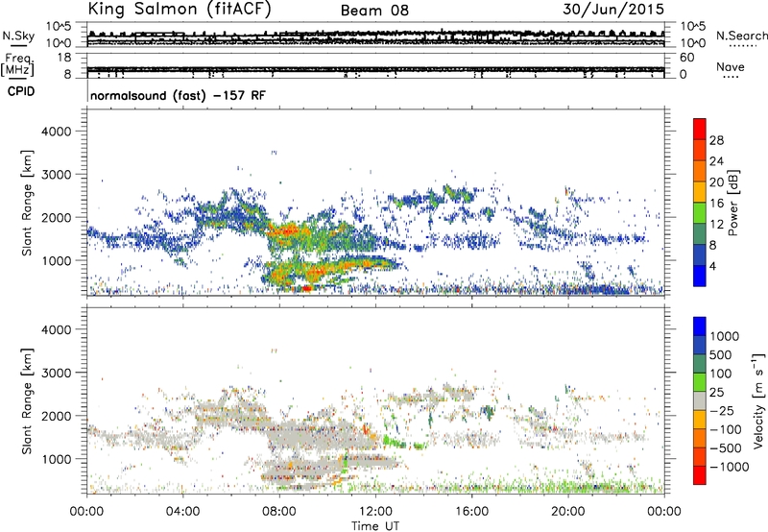Viewport: 768px width, 532px height.
Task: Click the '1000' range tick on the velocity panel
Action: click(56, 459)
